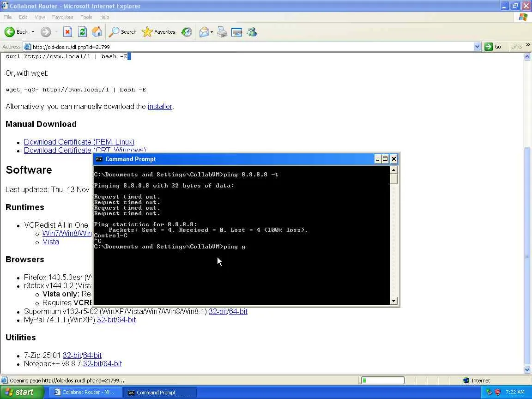Open the File menu

click(8, 17)
